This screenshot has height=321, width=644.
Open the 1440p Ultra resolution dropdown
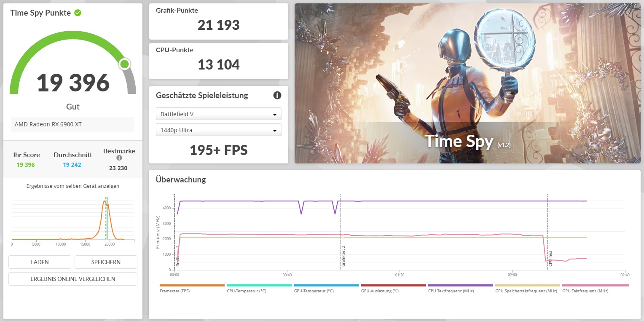pos(218,130)
